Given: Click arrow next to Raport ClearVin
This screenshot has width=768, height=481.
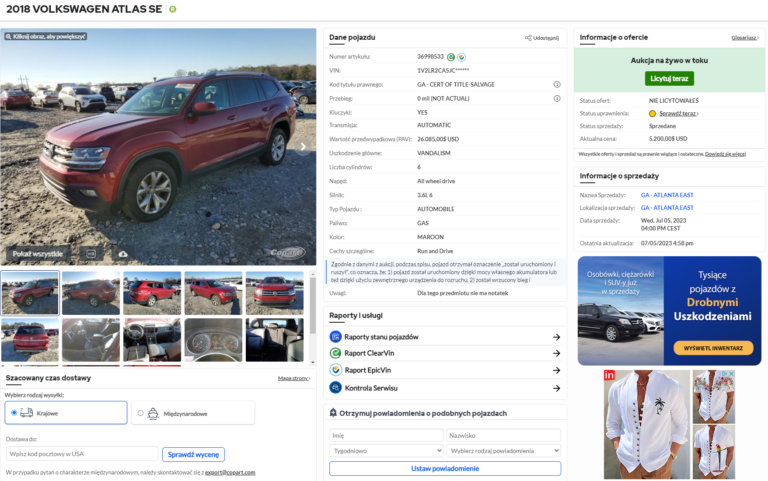Looking at the screenshot, I should [556, 353].
